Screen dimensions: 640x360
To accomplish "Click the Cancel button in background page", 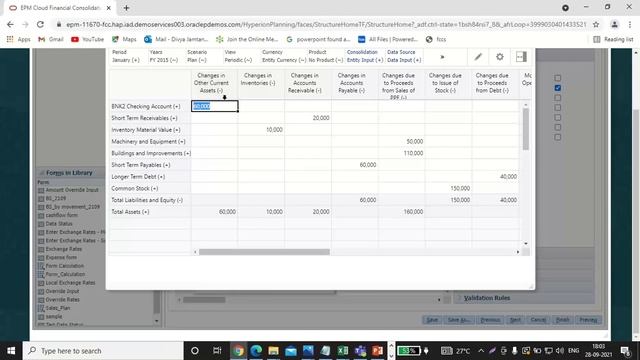I will tap(538, 320).
